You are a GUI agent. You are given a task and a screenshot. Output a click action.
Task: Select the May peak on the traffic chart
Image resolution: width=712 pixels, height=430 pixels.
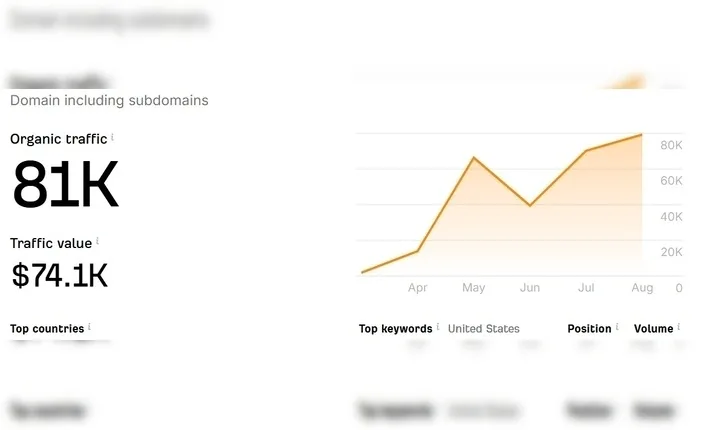473,157
